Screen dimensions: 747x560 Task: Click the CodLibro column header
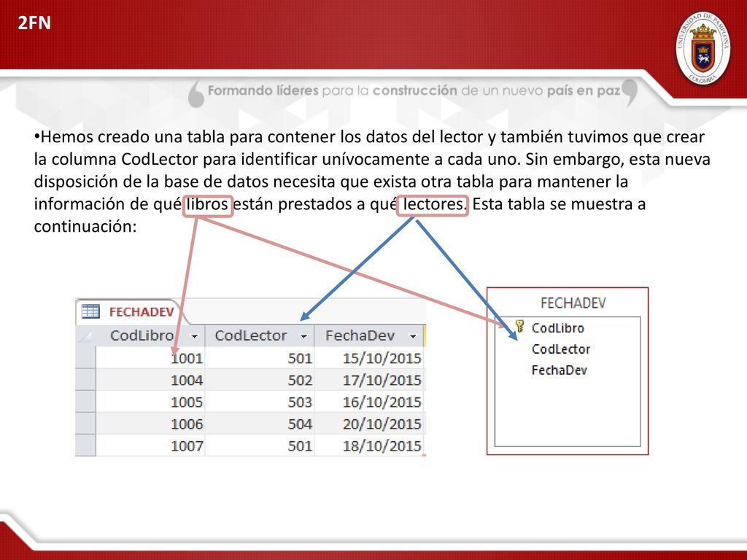[x=150, y=335]
